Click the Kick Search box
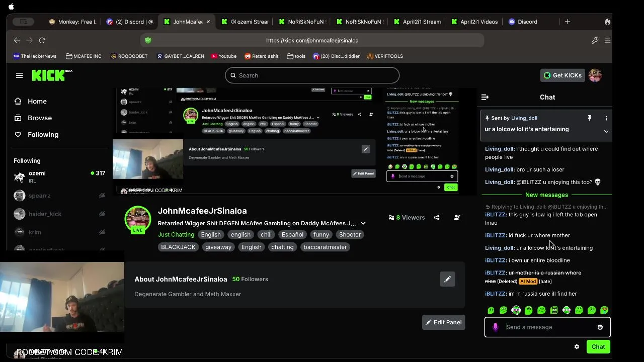Image resolution: width=644 pixels, height=362 pixels. [312, 75]
